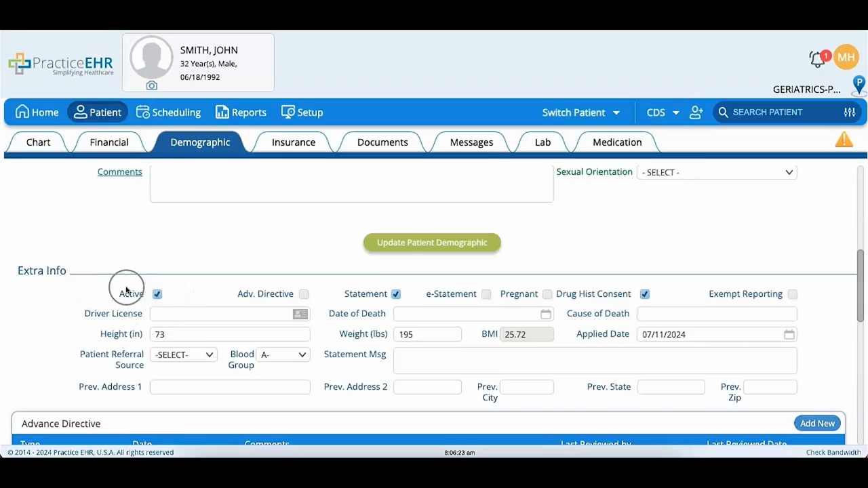Open the Sexual Orientation dropdown
The height and width of the screenshot is (488, 868).
[x=717, y=172]
